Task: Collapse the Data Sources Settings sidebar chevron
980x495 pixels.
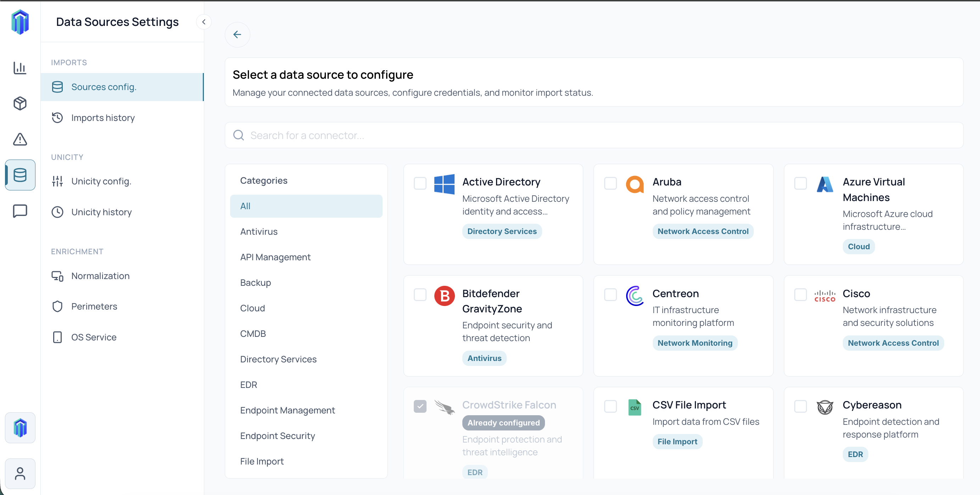Action: [204, 22]
